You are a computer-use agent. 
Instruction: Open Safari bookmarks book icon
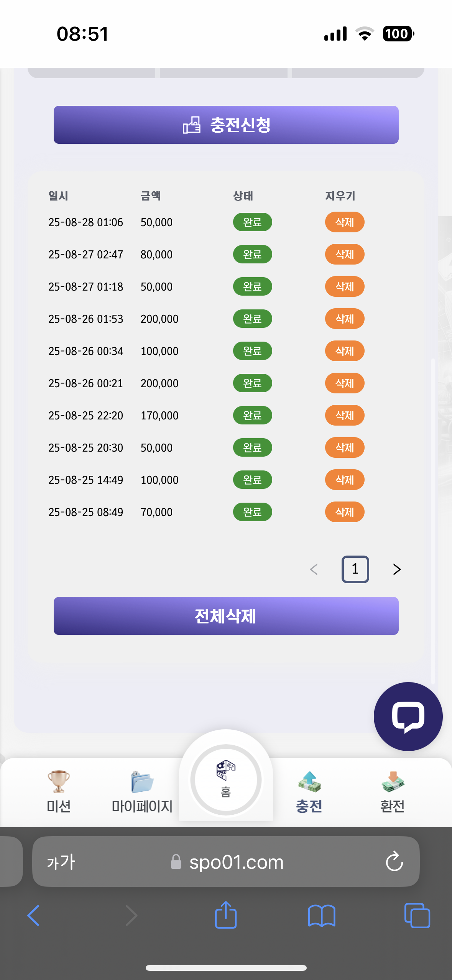[x=322, y=916]
